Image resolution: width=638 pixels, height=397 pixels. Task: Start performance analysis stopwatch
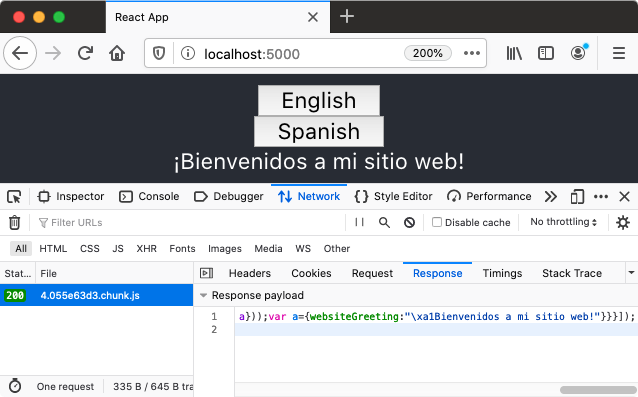[x=15, y=386]
